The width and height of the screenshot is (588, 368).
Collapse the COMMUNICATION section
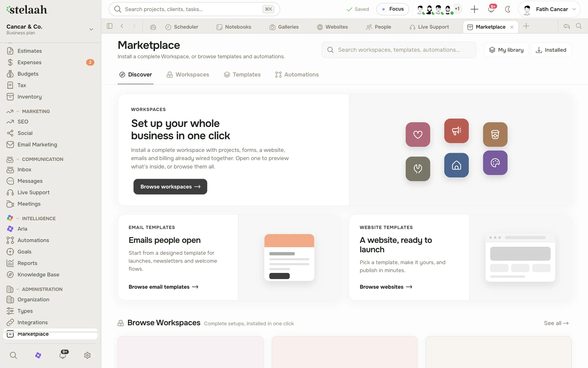click(18, 159)
